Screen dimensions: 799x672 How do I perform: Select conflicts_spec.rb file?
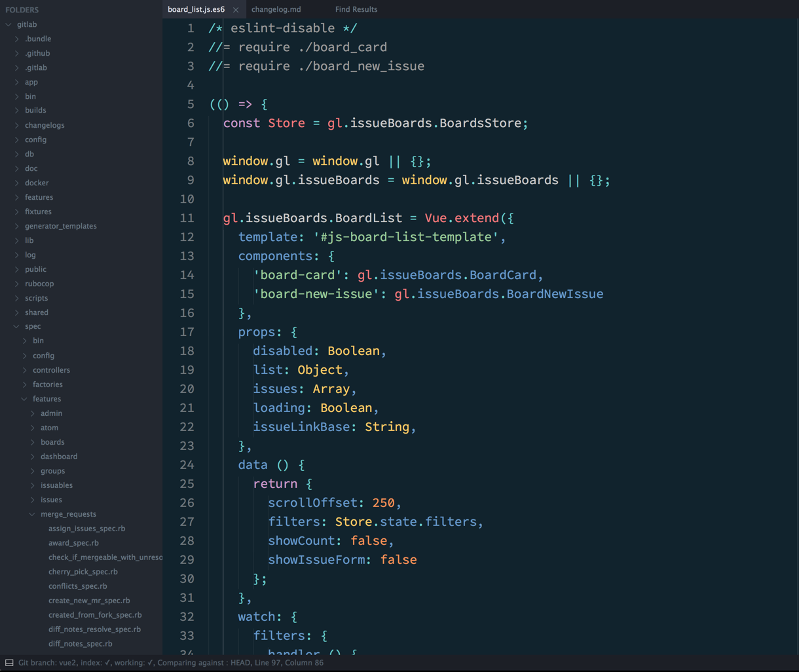[x=77, y=586]
